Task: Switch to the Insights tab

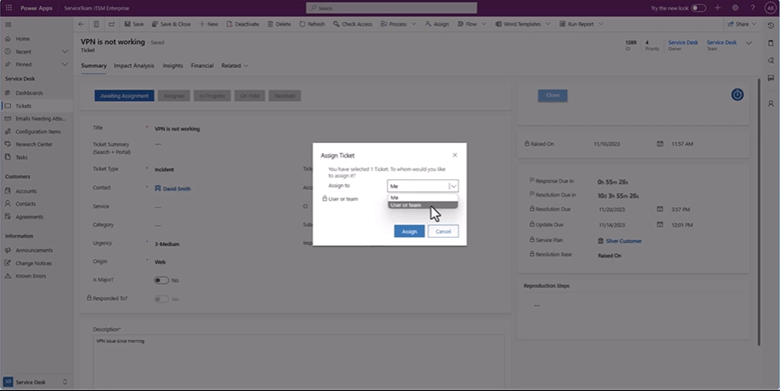Action: [x=173, y=66]
